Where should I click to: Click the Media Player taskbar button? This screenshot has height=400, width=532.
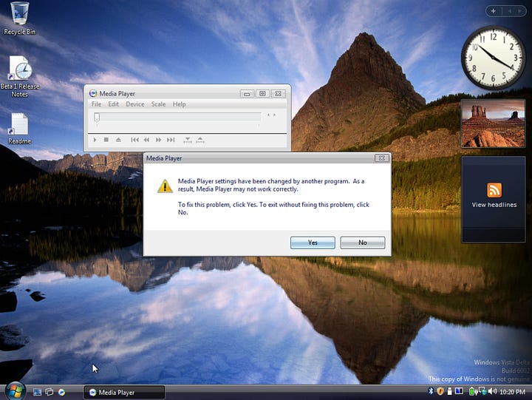pos(124,392)
